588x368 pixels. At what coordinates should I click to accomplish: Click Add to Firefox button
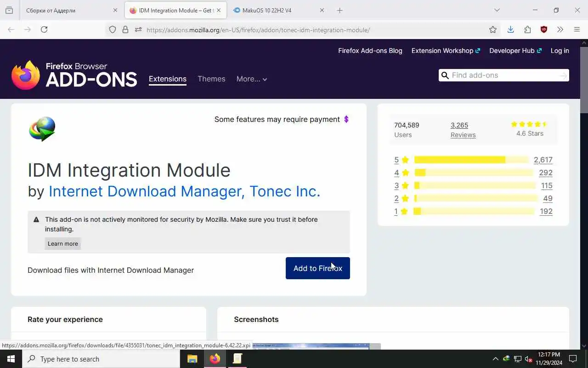pyautogui.click(x=318, y=268)
